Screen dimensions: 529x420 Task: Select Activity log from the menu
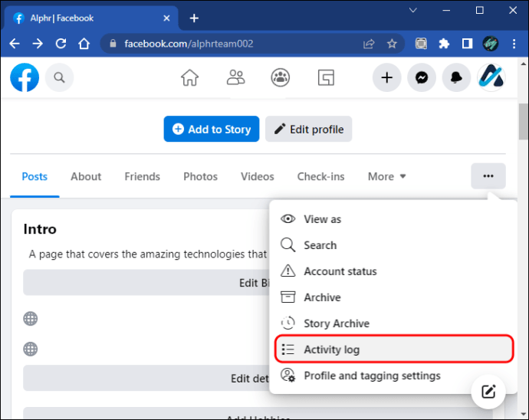[x=331, y=349]
